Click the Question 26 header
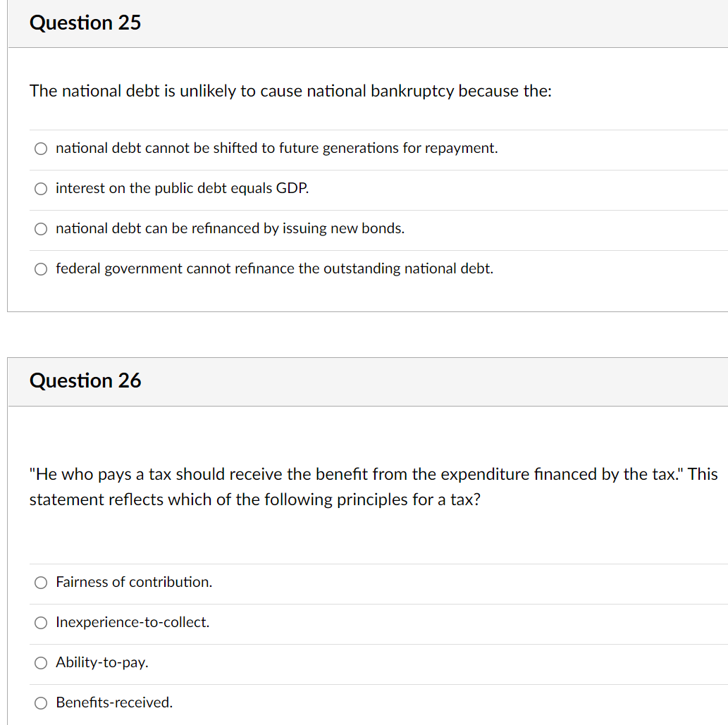This screenshot has width=728, height=725. 85,380
